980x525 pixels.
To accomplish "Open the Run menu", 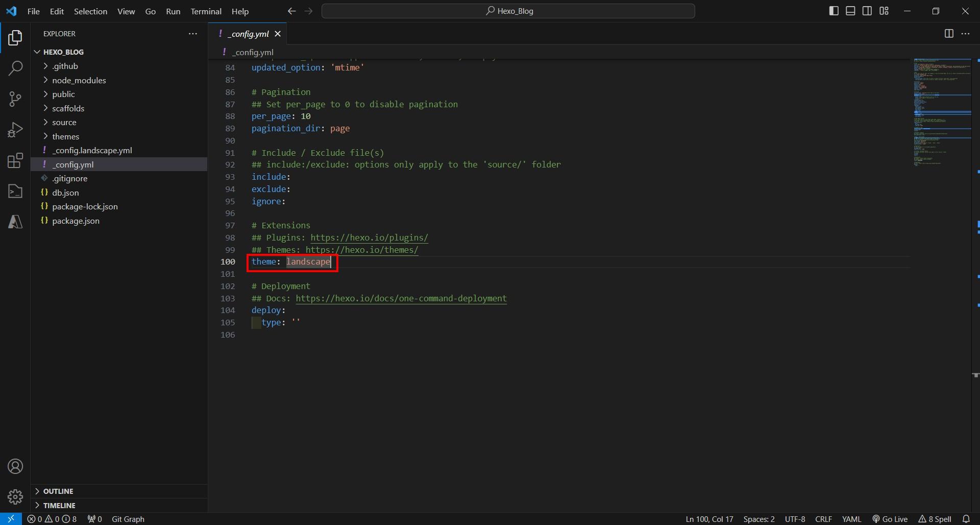I will pos(173,11).
